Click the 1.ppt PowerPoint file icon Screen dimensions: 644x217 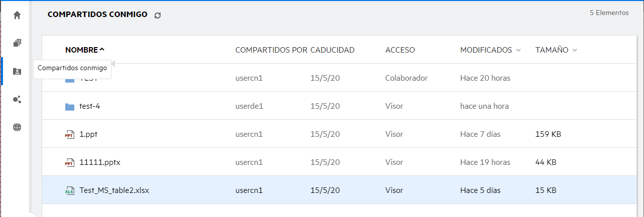pyautogui.click(x=70, y=134)
